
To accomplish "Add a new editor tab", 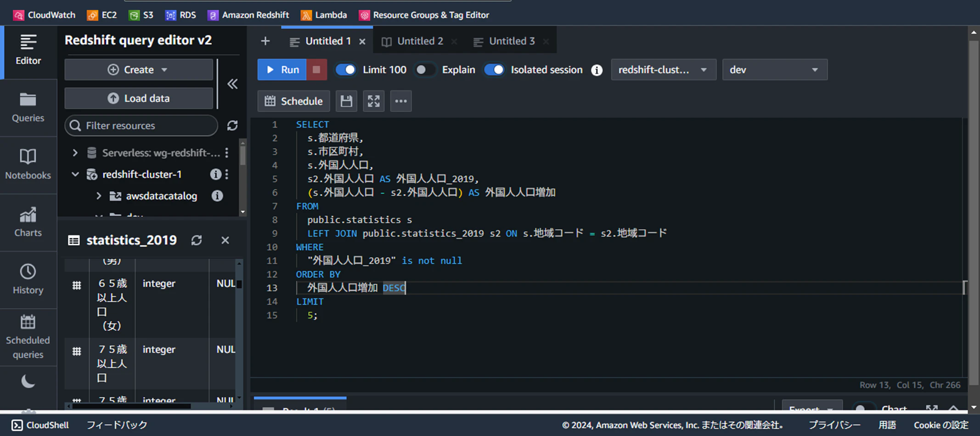I will tap(265, 41).
